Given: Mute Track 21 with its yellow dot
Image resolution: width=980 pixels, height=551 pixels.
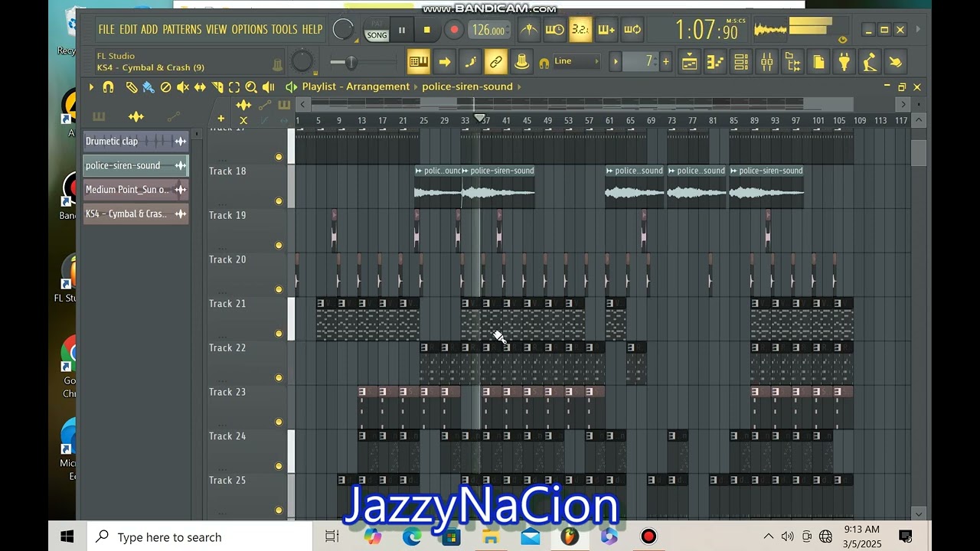Looking at the screenshot, I should [x=279, y=334].
